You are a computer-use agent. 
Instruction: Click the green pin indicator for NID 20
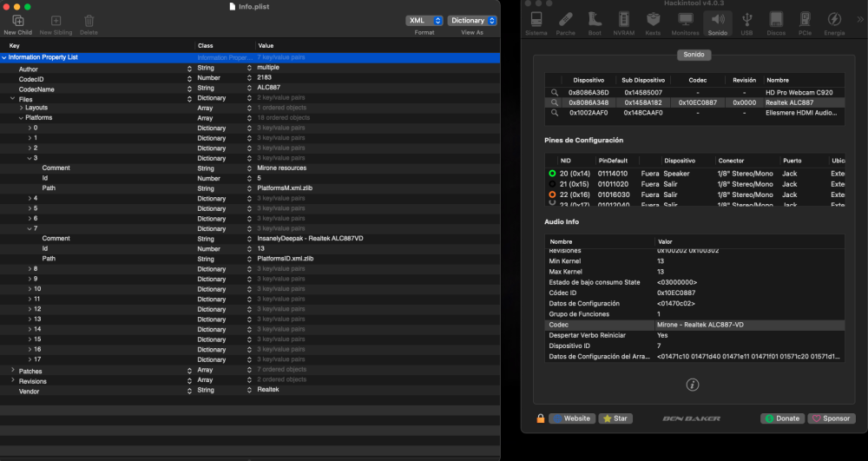pos(552,174)
